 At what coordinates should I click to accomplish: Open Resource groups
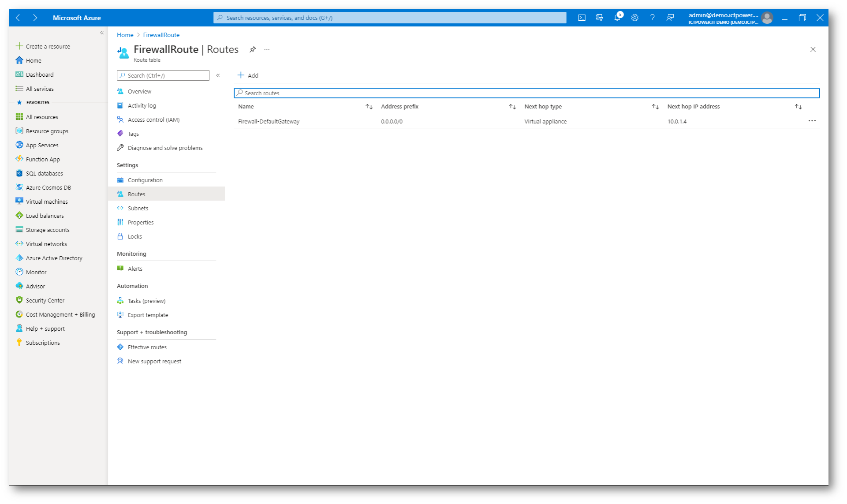(47, 131)
